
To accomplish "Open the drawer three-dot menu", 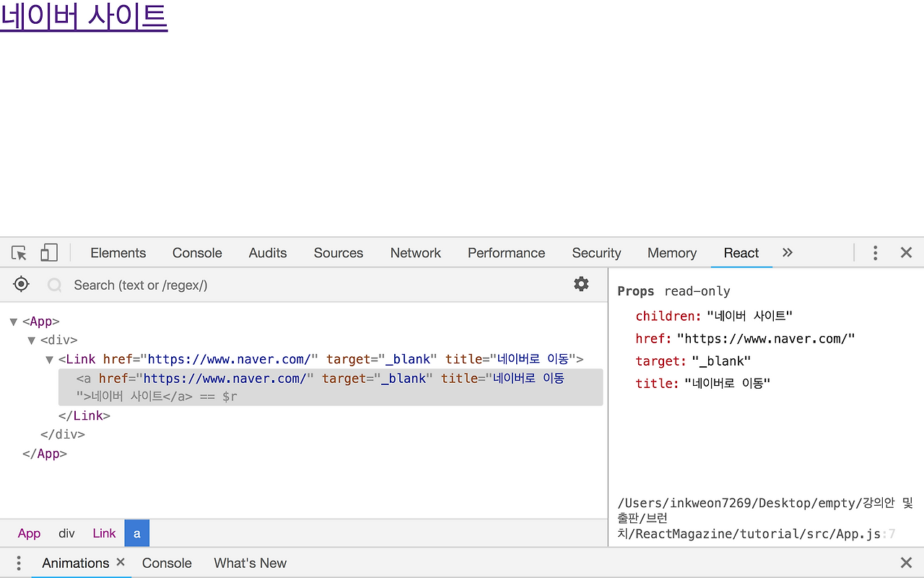I will [19, 563].
